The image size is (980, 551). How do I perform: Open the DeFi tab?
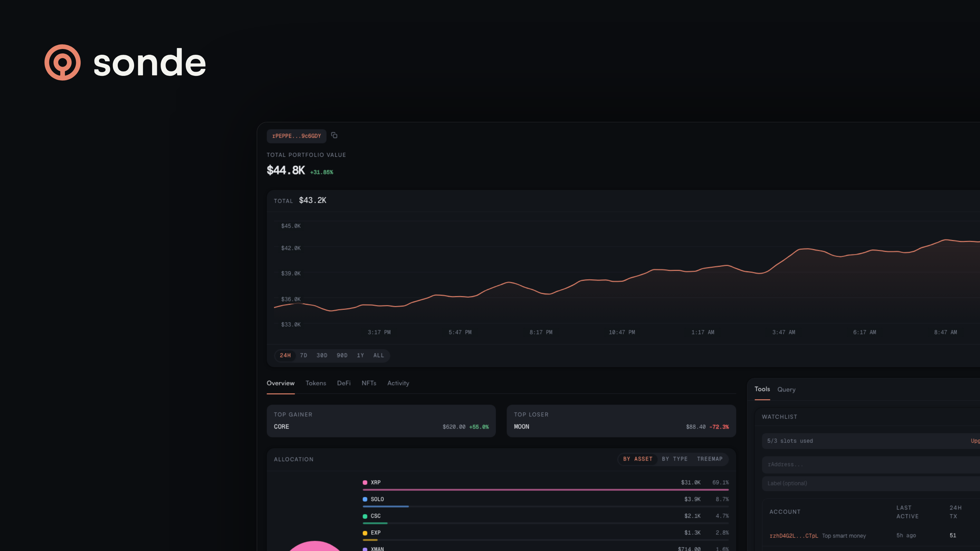[344, 383]
